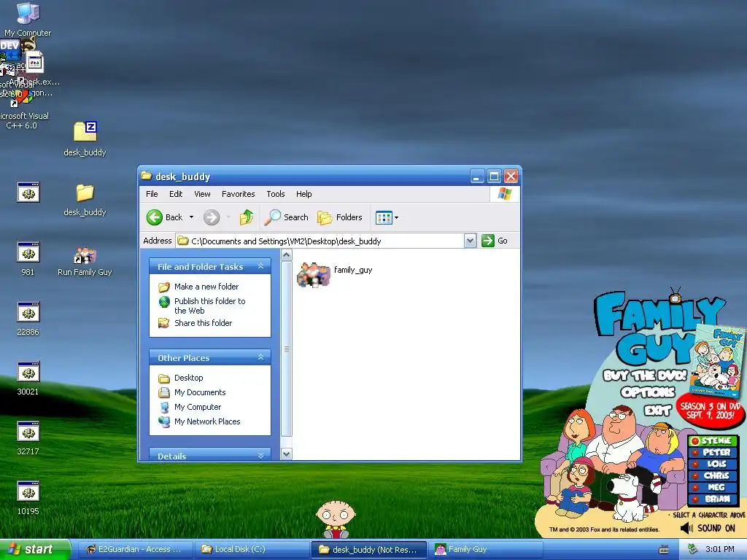
Task: Open the Back history dropdown arrow
Action: (192, 217)
